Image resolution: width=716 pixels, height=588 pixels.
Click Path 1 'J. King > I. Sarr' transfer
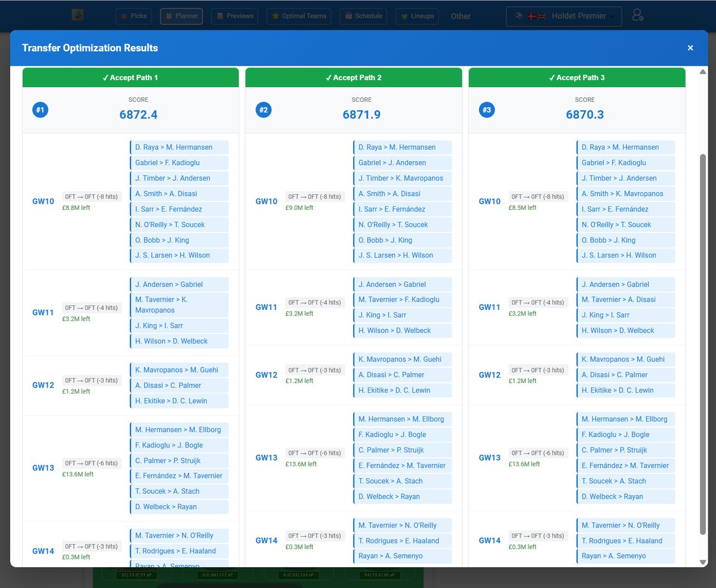point(179,326)
